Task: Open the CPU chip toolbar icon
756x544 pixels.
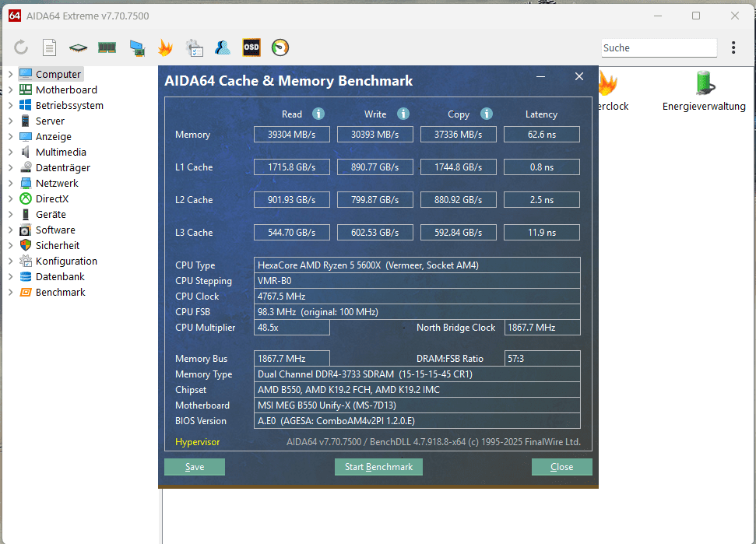Action: [78, 47]
